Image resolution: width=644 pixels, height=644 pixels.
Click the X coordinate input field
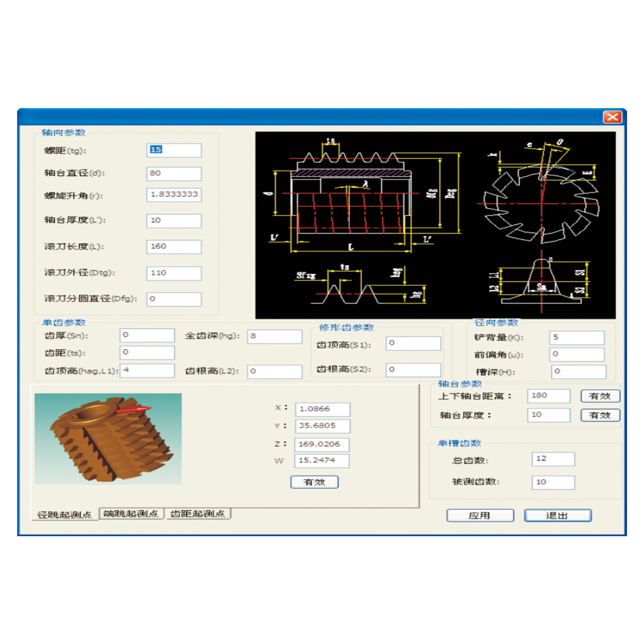coord(322,409)
